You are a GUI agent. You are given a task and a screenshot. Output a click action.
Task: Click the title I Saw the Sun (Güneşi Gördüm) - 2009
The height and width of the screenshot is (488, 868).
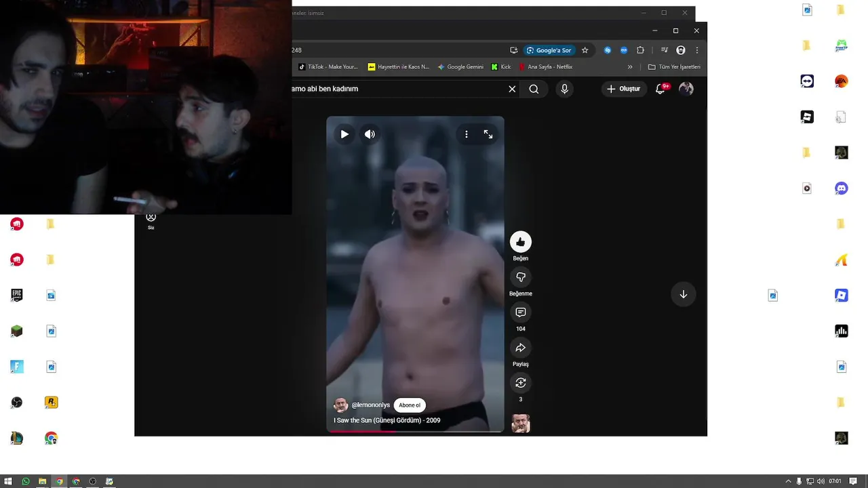click(x=387, y=420)
